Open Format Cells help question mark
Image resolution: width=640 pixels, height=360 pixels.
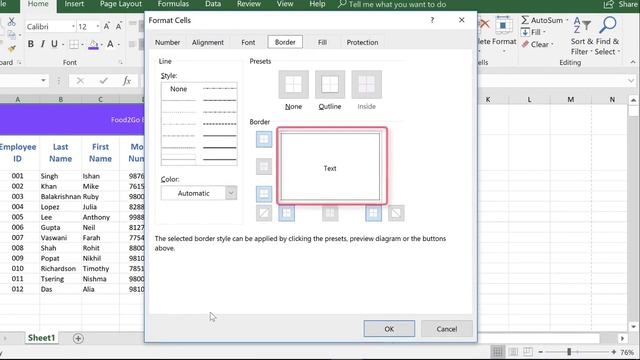tap(432, 20)
